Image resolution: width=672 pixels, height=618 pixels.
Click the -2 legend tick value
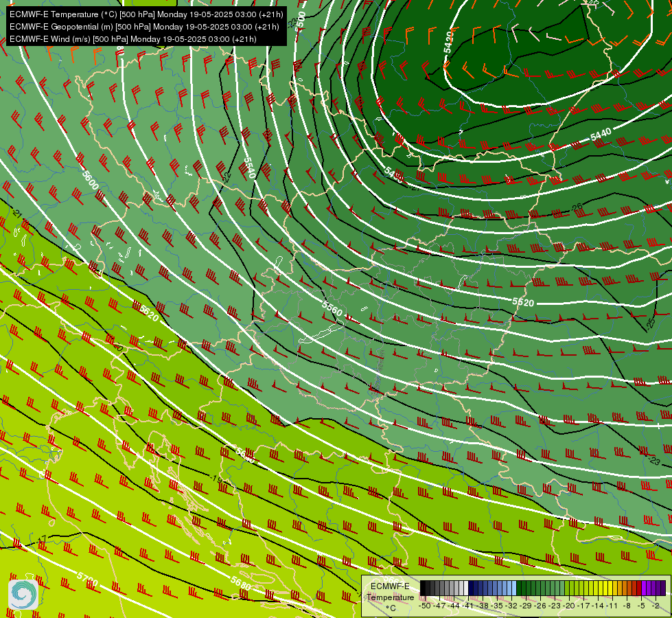pos(656,606)
